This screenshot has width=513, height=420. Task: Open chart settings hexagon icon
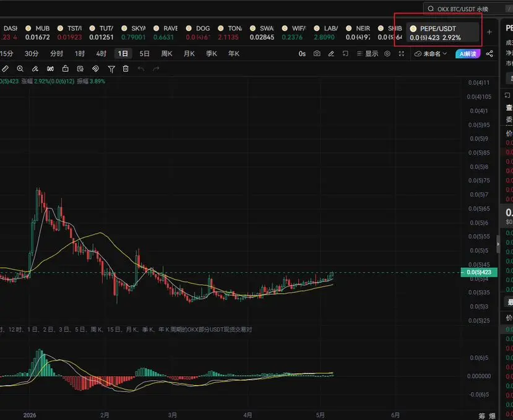[x=387, y=54]
